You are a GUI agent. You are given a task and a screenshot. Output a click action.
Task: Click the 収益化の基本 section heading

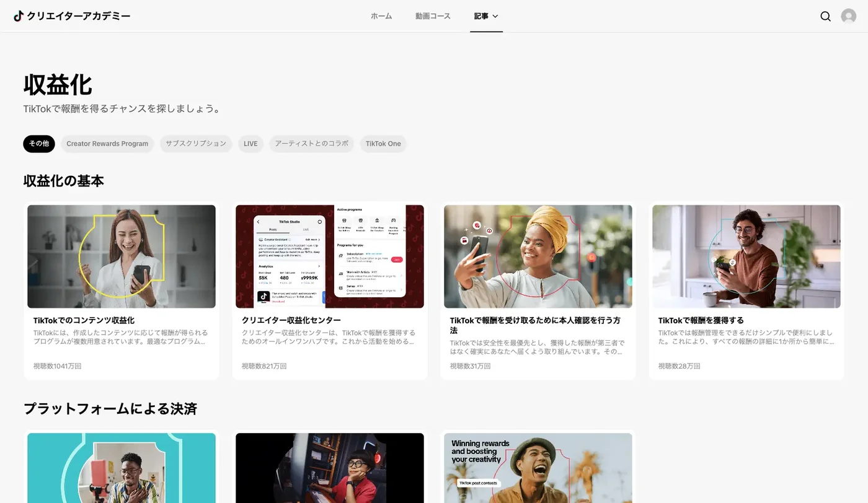[64, 181]
